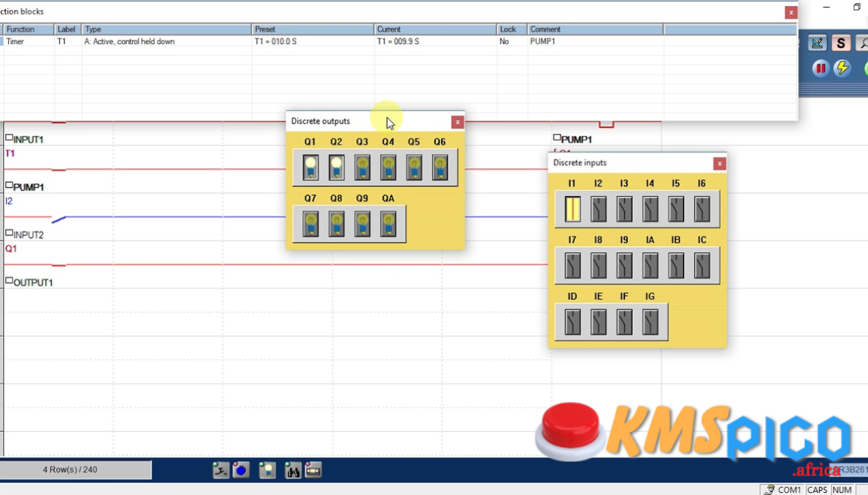Click the Q7 output lamp
868x495 pixels.
point(311,224)
